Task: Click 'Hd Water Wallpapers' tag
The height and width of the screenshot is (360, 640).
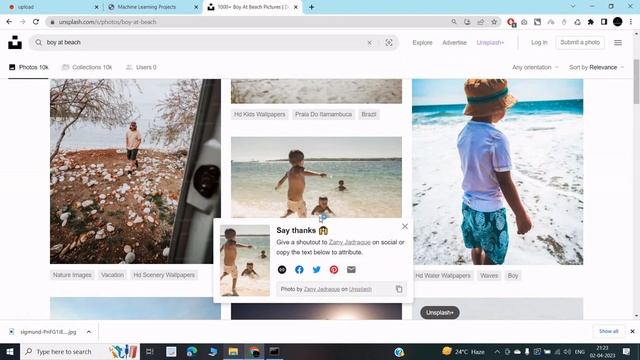Action: coord(443,276)
